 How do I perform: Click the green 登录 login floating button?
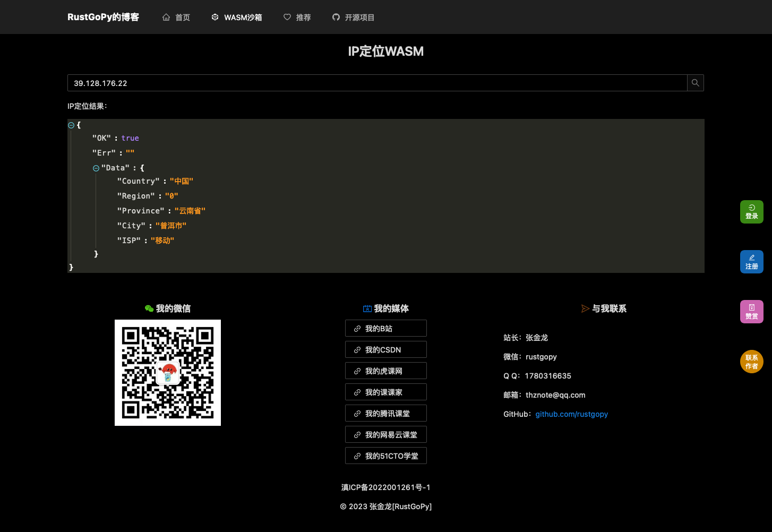coord(752,212)
